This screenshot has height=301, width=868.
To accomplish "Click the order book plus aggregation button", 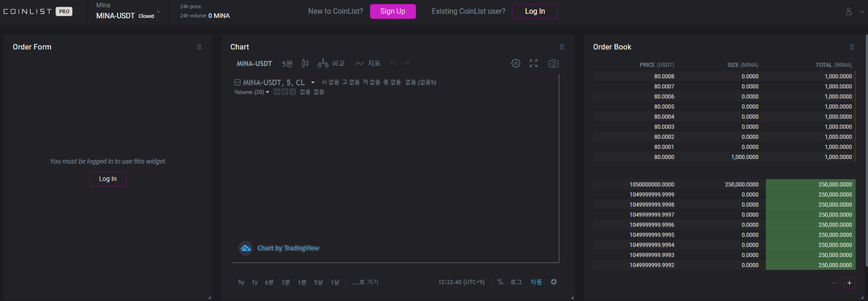I will (x=849, y=283).
